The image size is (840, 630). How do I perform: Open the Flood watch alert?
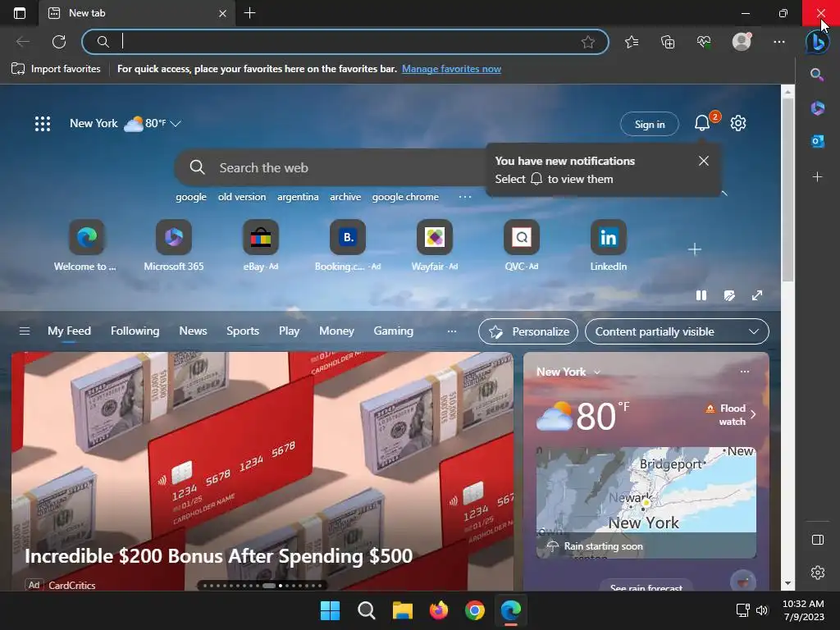click(x=729, y=414)
